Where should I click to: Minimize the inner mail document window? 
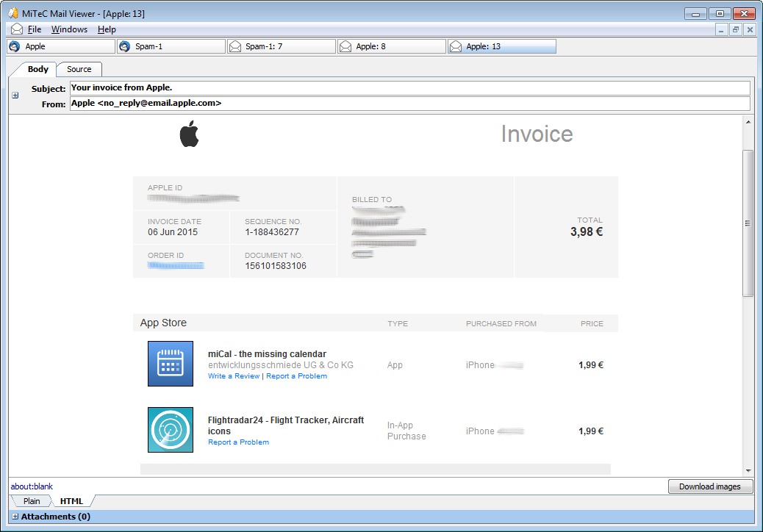(721, 29)
